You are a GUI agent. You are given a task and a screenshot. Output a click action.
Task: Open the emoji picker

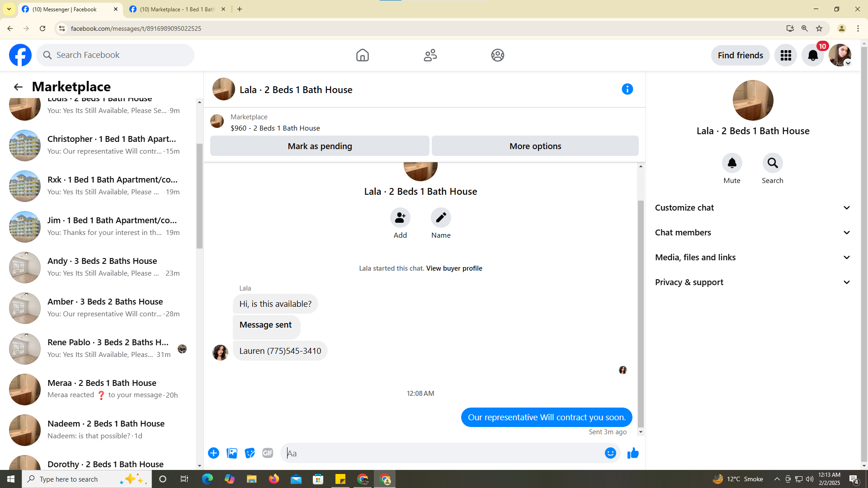coord(610,453)
